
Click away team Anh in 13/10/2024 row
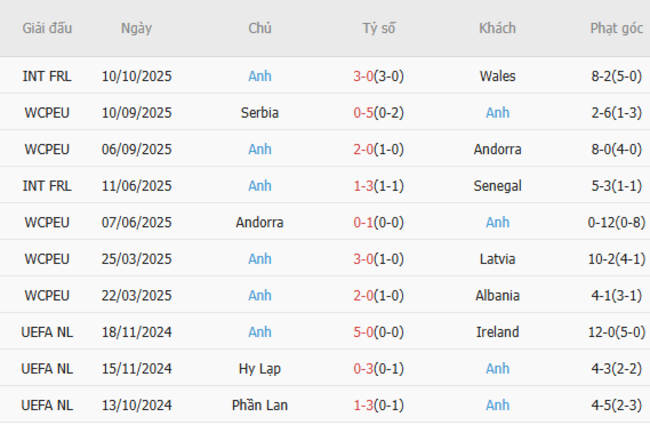pyautogui.click(x=497, y=405)
